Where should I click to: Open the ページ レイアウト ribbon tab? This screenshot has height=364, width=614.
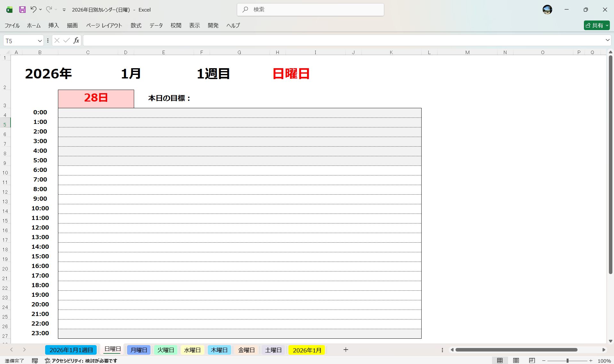coord(104,25)
